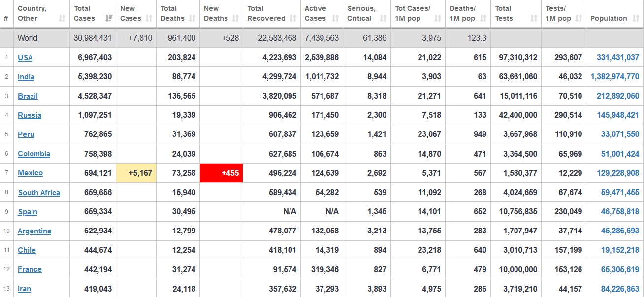Open Chile population link 19,152,218
Image resolution: width=644 pixels, height=297 pixels.
pyautogui.click(x=620, y=250)
